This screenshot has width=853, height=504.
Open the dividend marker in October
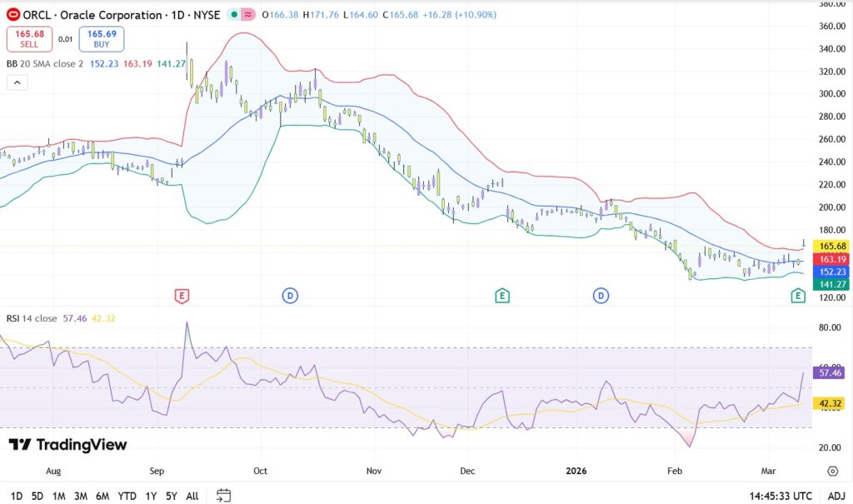289,295
